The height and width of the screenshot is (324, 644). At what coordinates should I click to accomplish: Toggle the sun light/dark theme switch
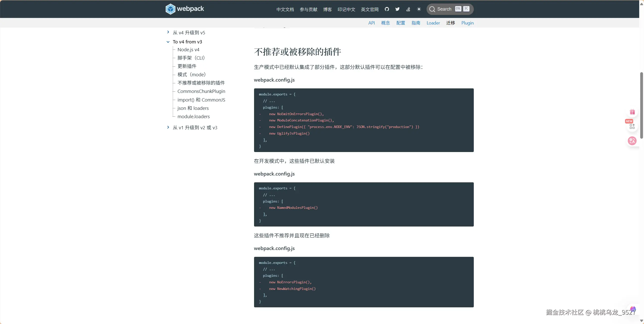point(419,9)
